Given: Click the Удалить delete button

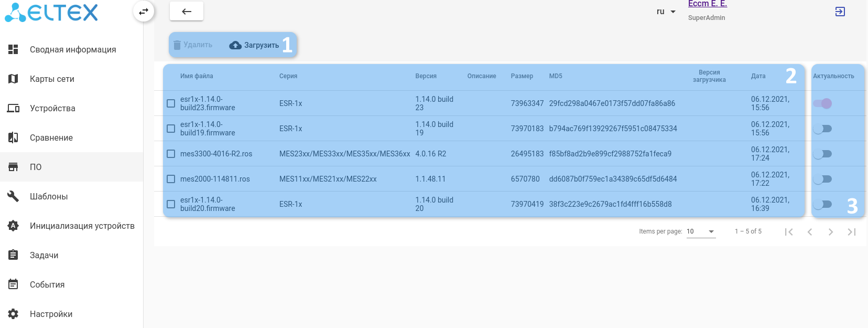Looking at the screenshot, I should (193, 45).
